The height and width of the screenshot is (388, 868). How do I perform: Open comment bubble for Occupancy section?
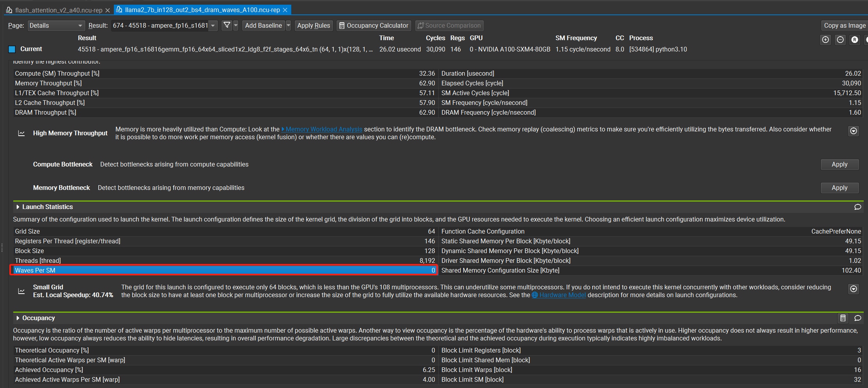[x=857, y=318]
